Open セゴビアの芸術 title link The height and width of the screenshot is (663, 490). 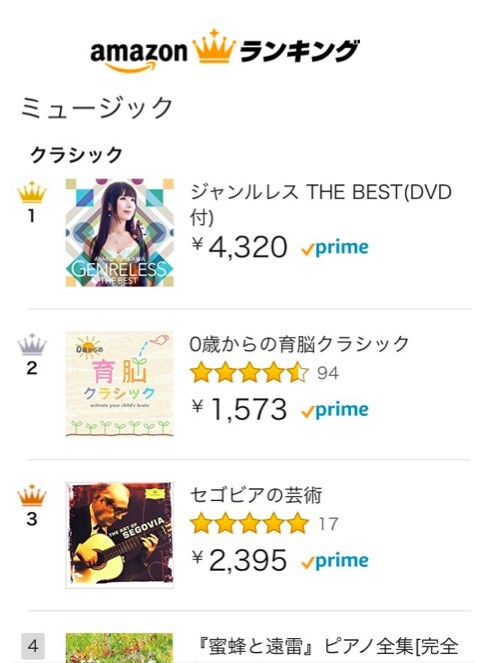coord(256,495)
